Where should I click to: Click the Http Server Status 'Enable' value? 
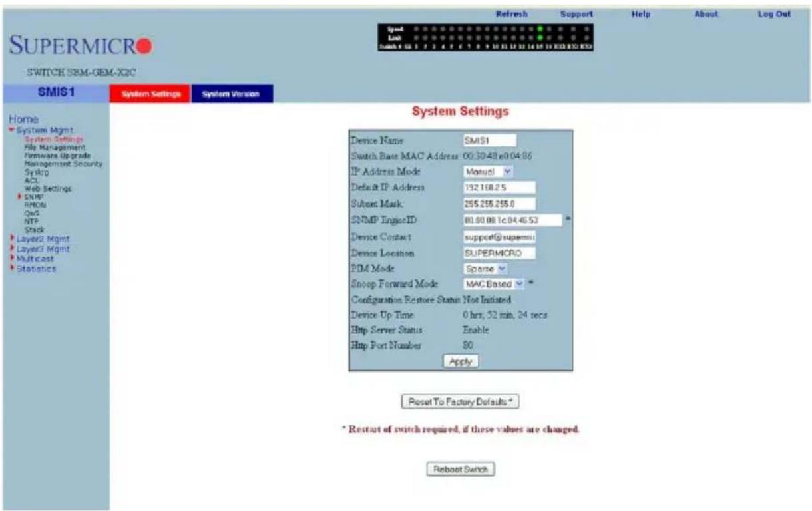pyautogui.click(x=476, y=329)
